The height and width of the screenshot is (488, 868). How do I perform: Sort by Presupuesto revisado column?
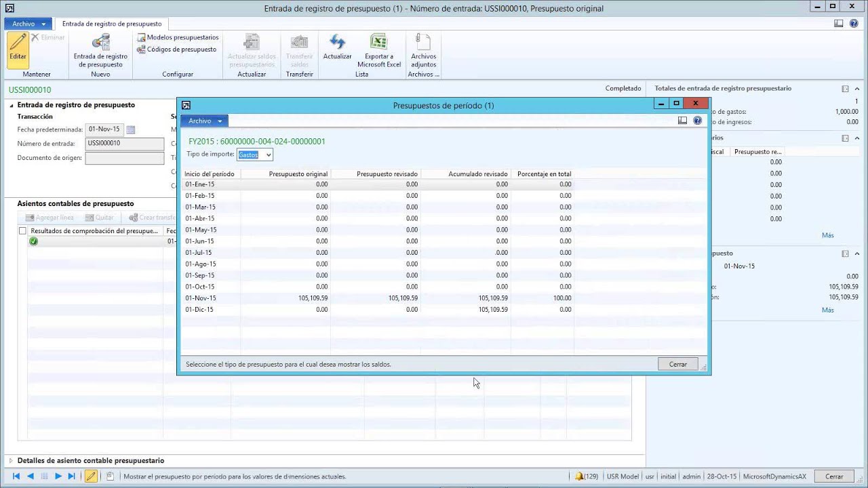[376, 174]
